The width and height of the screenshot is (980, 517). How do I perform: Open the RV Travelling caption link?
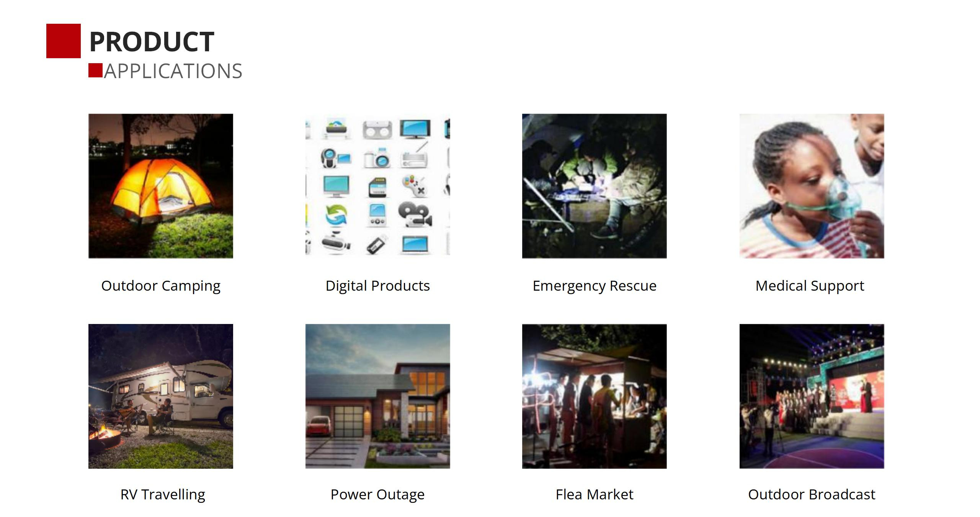pos(163,495)
